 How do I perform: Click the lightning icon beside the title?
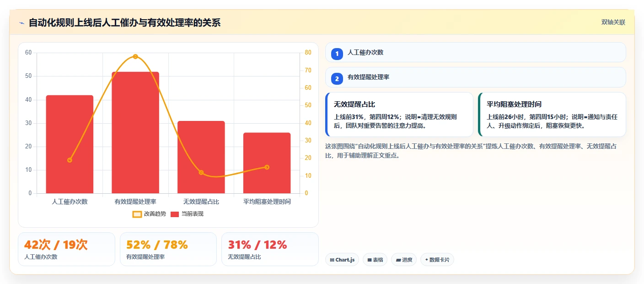pos(21,23)
